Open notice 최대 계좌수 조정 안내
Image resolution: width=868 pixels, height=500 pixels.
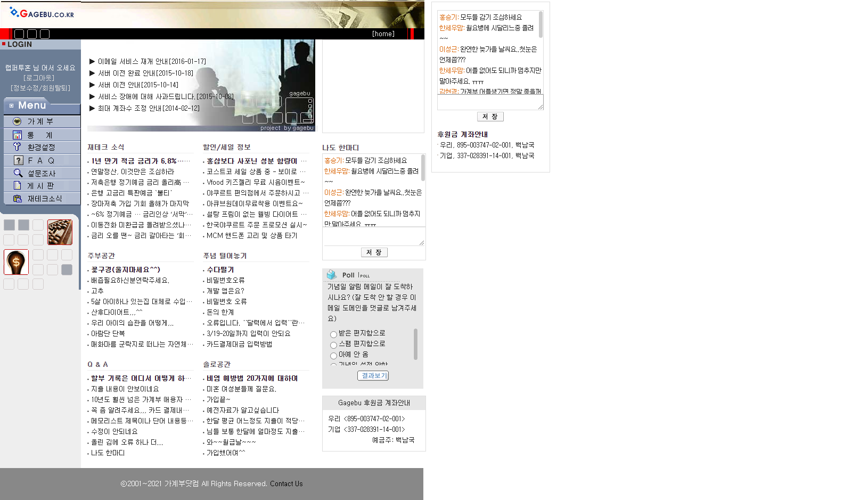click(x=149, y=109)
